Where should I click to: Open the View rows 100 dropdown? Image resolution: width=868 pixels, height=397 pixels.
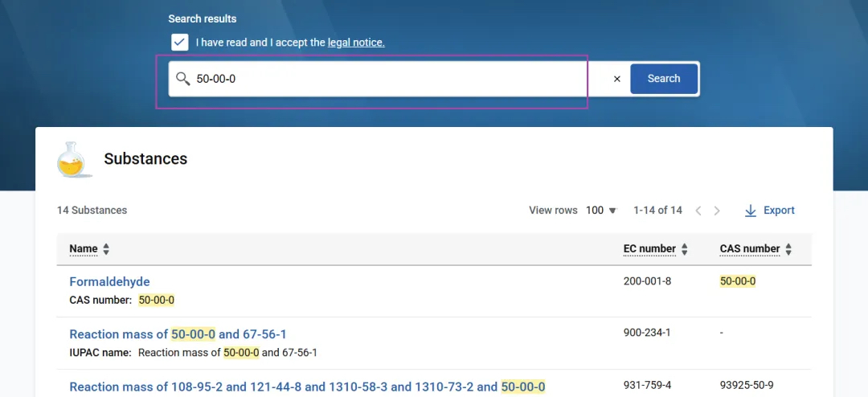601,211
